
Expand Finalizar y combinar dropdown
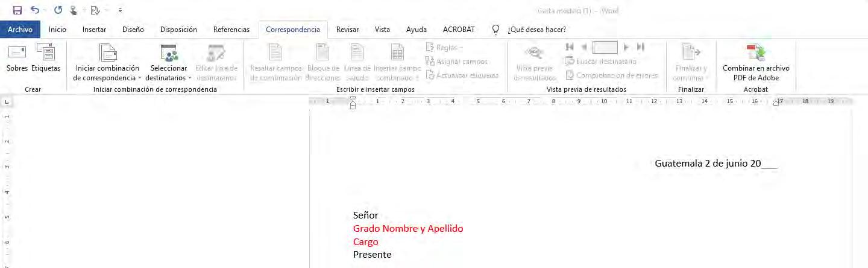[691, 63]
